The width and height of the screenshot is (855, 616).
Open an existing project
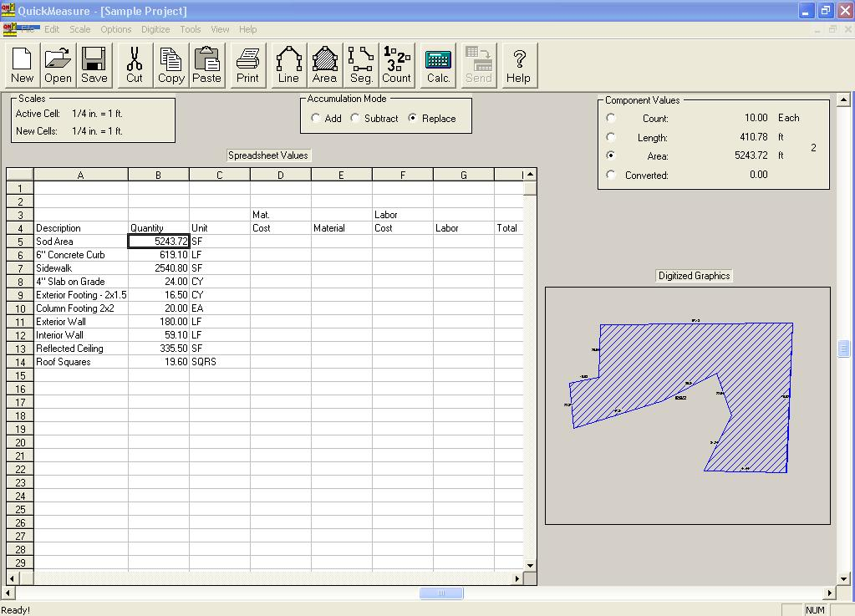(x=57, y=64)
